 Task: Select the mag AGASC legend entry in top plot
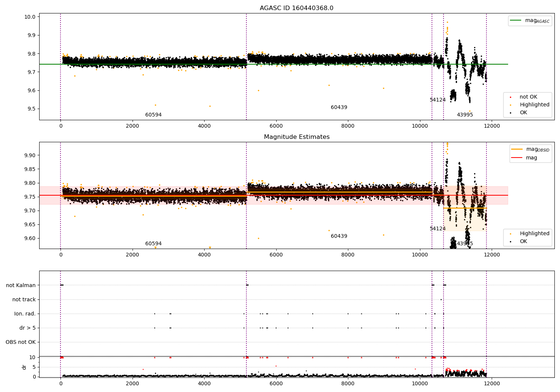click(530, 21)
